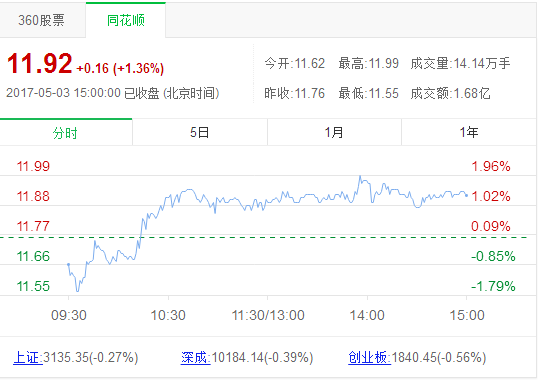Click the opening point marker at 09:30

69,264
